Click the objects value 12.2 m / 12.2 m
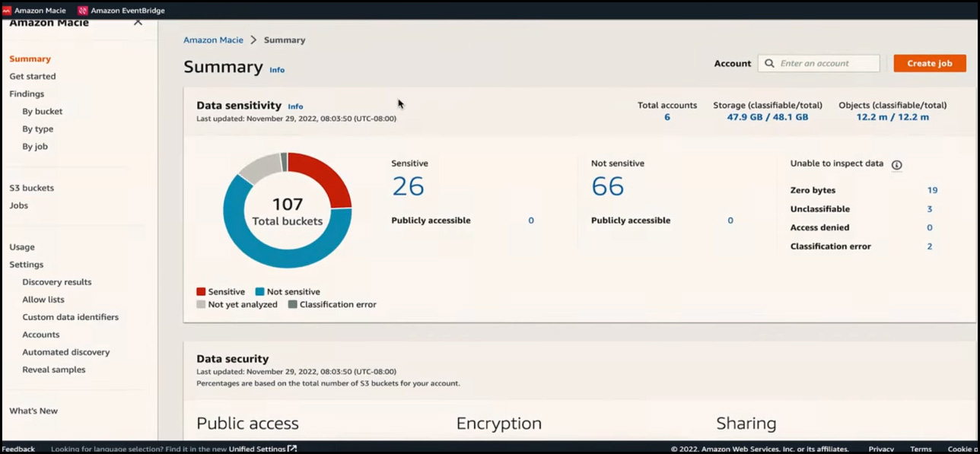 892,117
